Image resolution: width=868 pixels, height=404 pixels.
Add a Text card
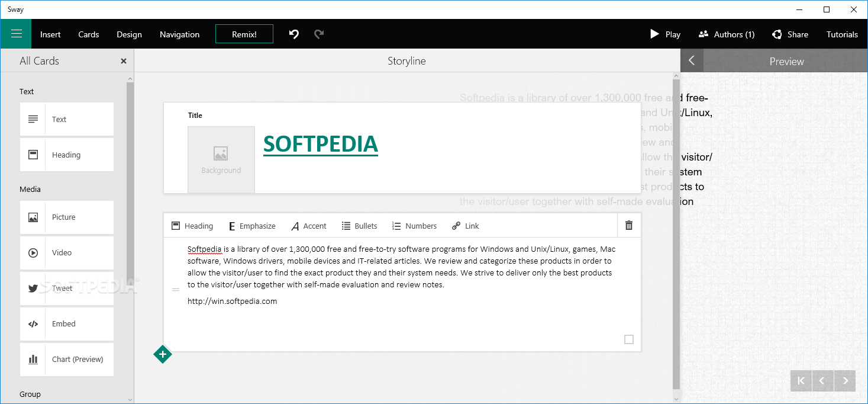67,119
